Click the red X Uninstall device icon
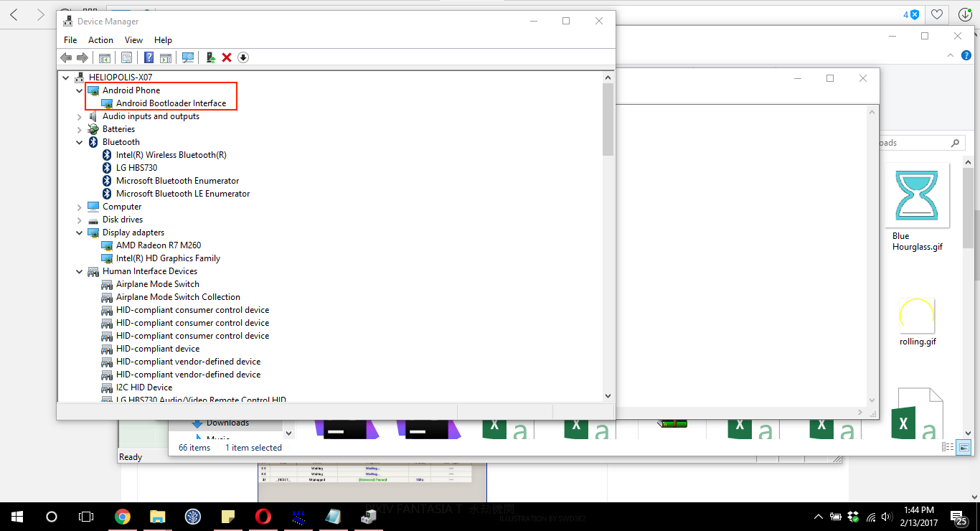The image size is (980, 531). click(227, 57)
